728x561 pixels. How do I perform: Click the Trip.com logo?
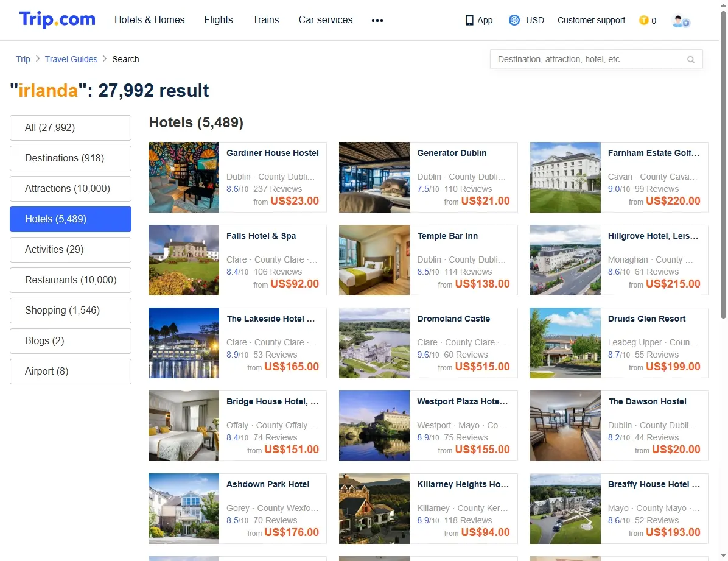pyautogui.click(x=57, y=19)
